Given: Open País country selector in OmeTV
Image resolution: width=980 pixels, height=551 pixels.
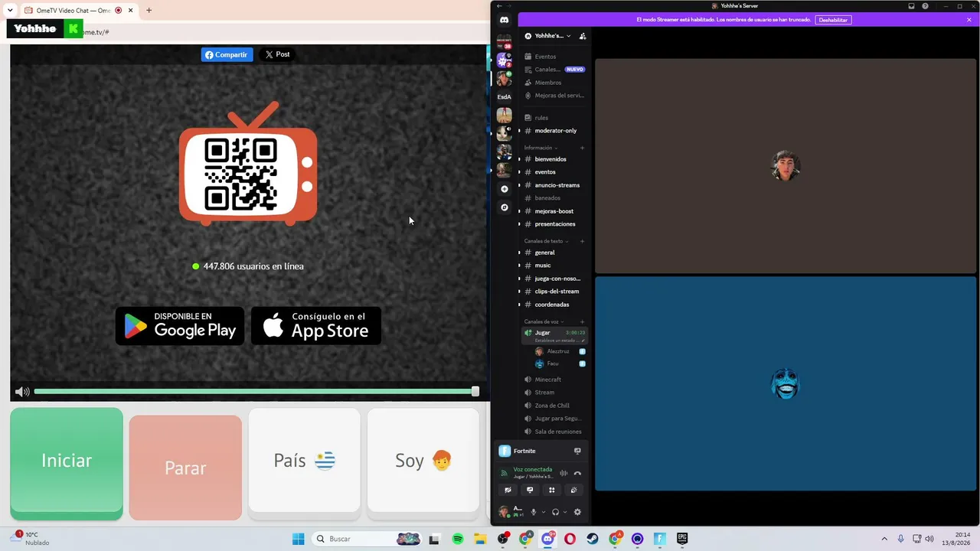Looking at the screenshot, I should [x=304, y=460].
